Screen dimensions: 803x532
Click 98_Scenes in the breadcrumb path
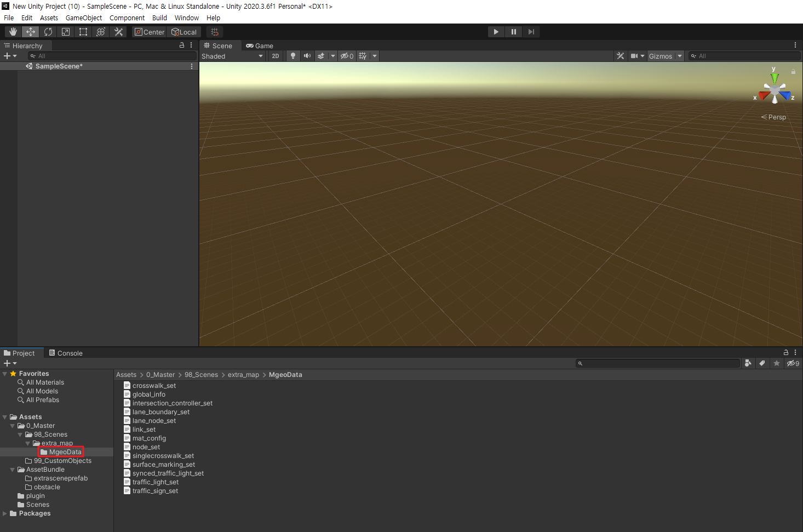[x=201, y=375]
